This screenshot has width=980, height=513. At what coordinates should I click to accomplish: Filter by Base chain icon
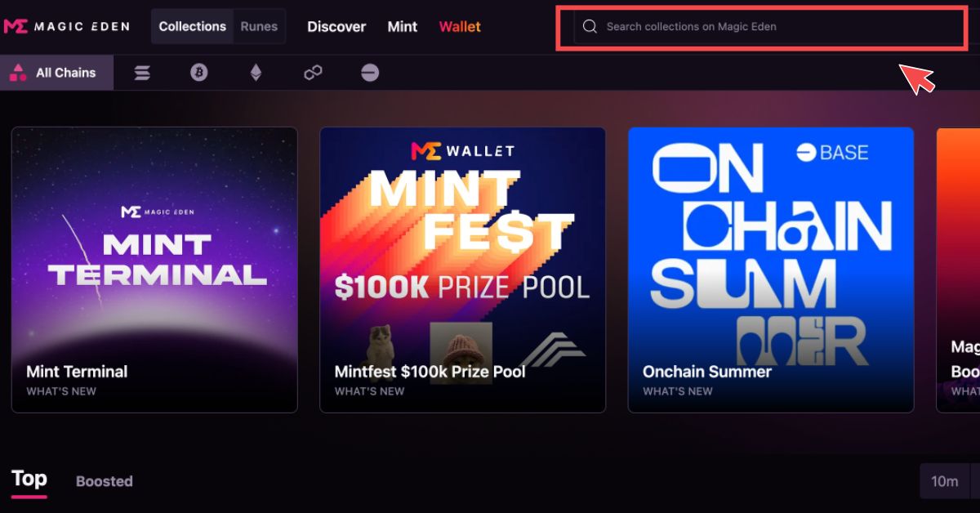coord(370,74)
